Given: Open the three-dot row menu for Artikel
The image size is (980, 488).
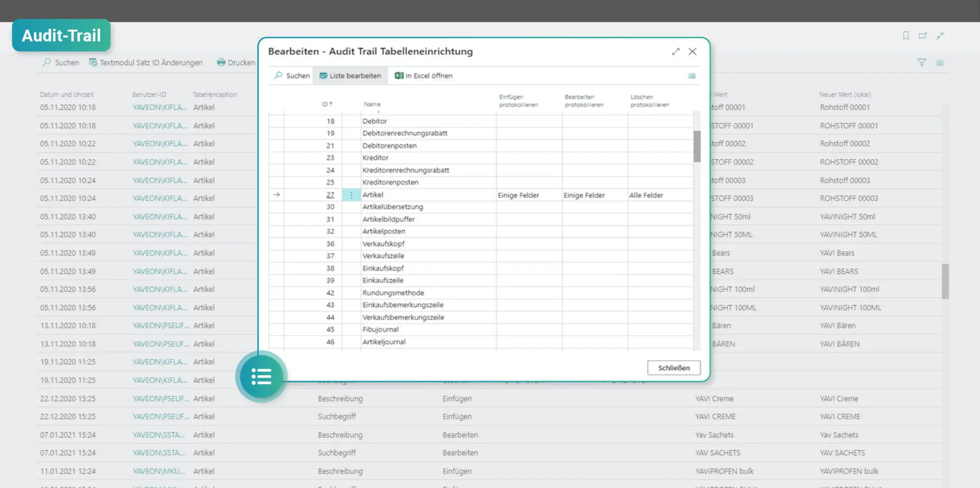Looking at the screenshot, I should tap(351, 195).
